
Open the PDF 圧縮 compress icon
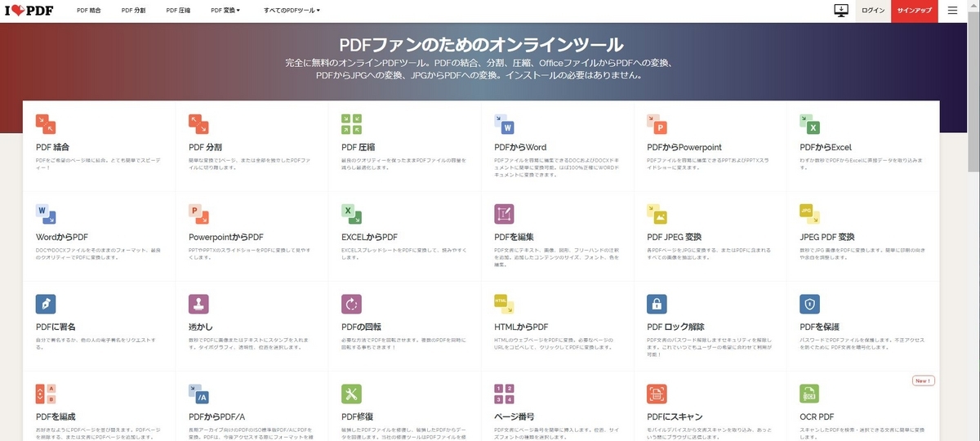pyautogui.click(x=351, y=123)
